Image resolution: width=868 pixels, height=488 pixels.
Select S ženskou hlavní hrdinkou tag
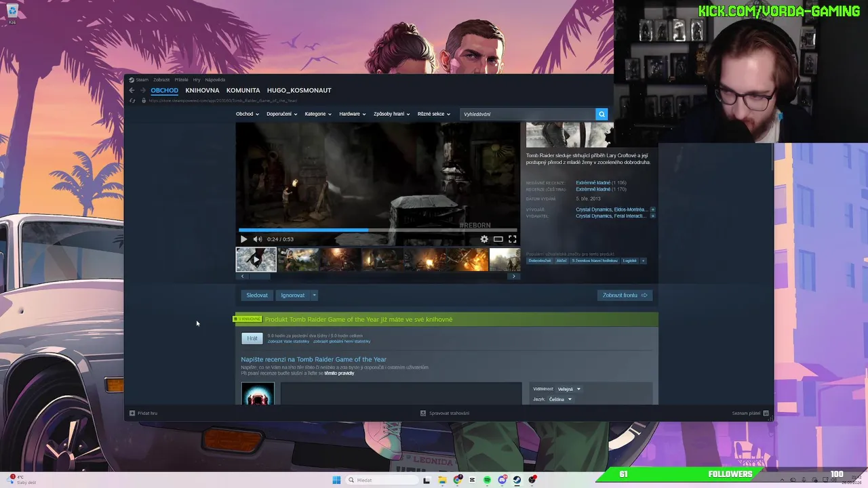click(595, 261)
